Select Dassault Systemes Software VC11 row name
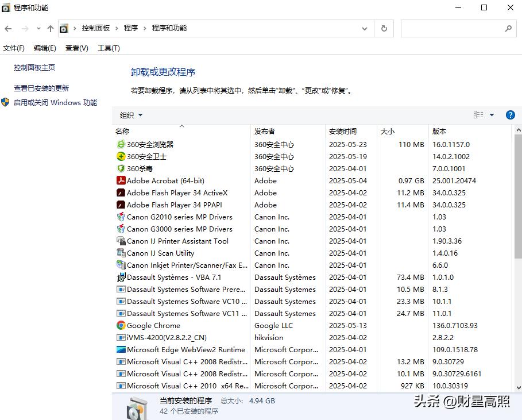Viewport: 522px width, 420px height. 187,313
